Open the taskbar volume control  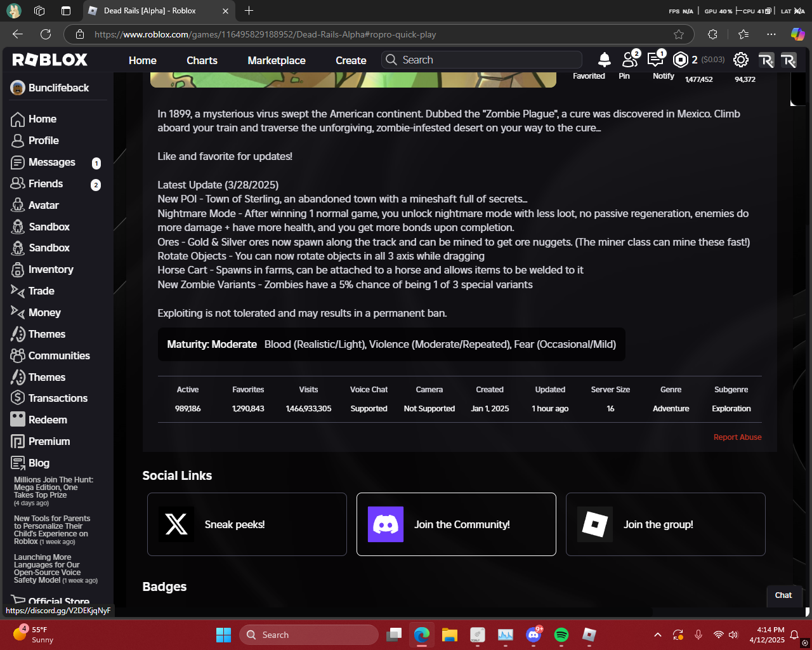[x=734, y=635]
